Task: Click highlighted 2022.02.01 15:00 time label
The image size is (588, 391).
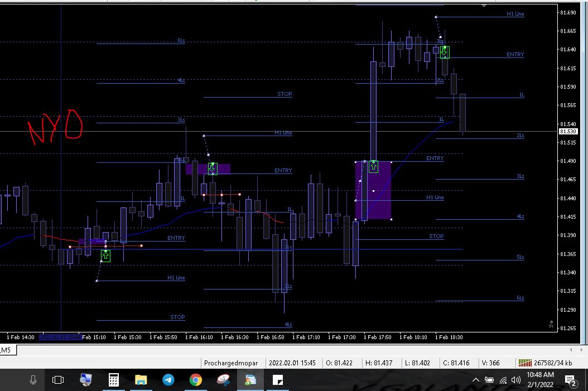Action: (60, 337)
